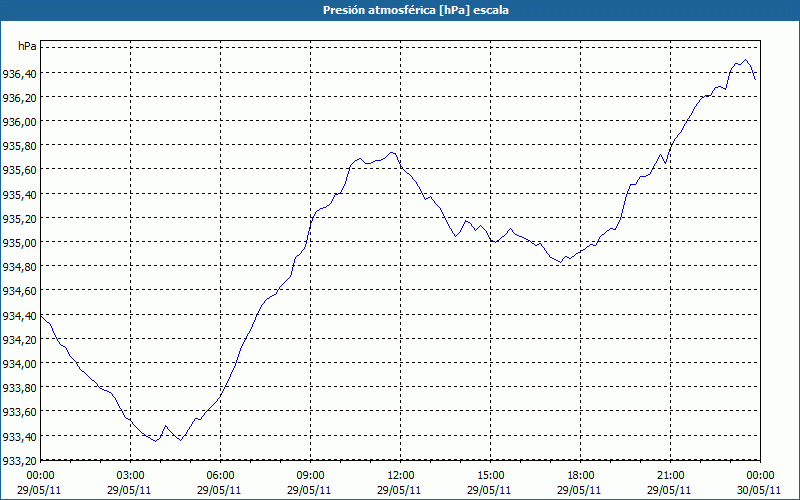The image size is (800, 500).
Task: Select the 935,80 axis value
Action: point(19,147)
